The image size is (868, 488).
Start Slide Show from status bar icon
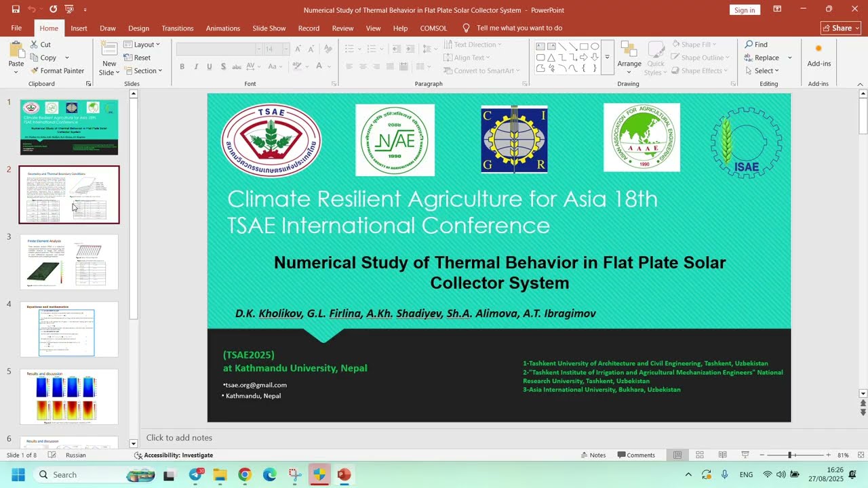click(745, 455)
